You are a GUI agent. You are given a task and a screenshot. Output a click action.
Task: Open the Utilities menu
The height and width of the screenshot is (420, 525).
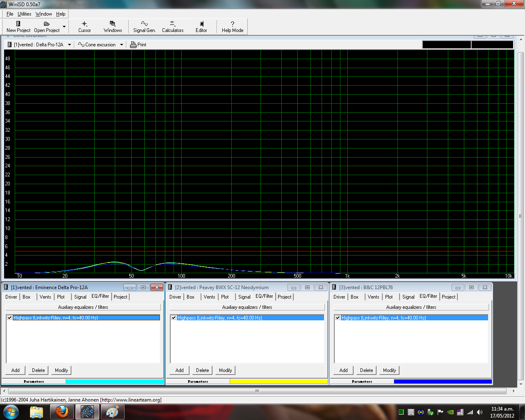tap(24, 14)
